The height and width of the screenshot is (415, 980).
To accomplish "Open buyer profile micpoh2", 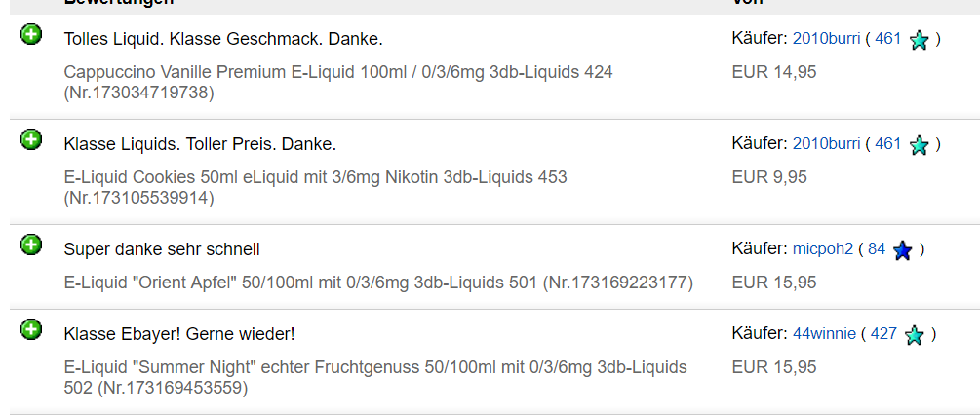I will 822,249.
